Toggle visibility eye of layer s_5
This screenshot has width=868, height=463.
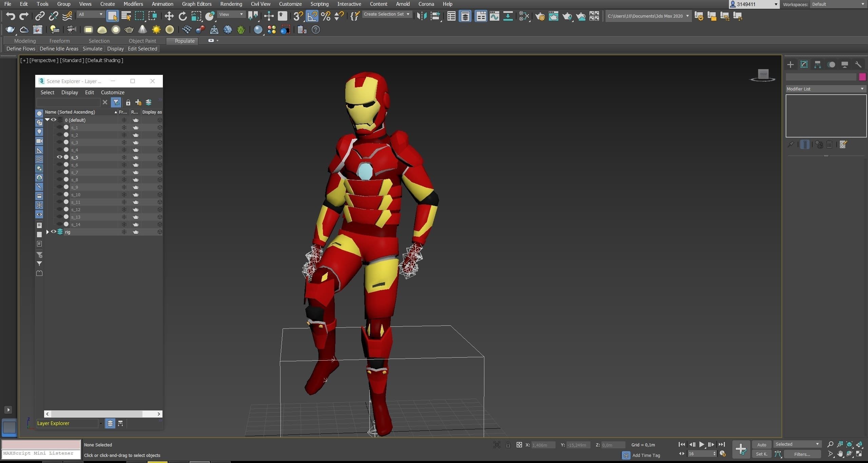[x=59, y=157]
